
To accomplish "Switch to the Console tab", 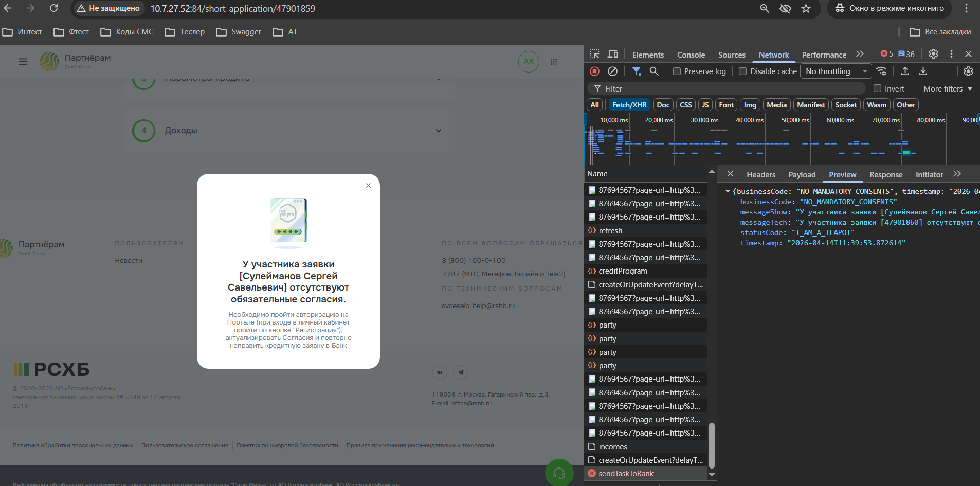I will [691, 55].
